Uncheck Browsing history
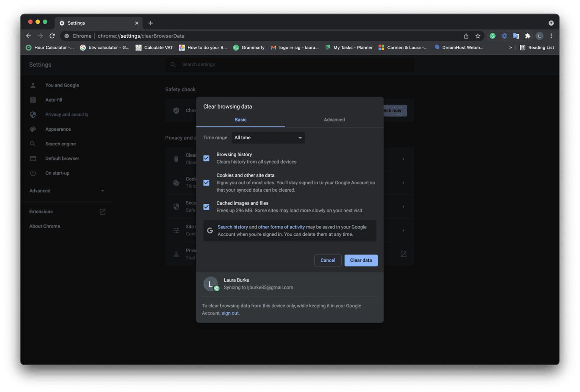Image resolution: width=580 pixels, height=392 pixels. click(x=206, y=158)
